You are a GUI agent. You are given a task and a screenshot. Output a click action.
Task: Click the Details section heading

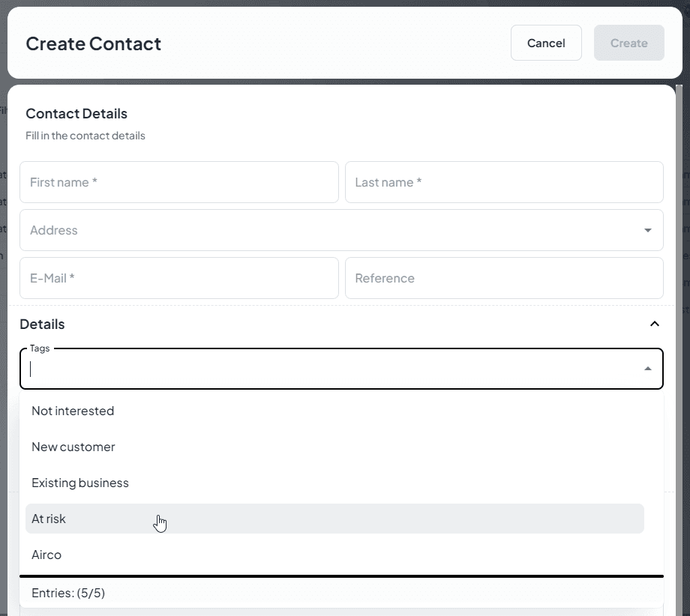pyautogui.click(x=42, y=324)
